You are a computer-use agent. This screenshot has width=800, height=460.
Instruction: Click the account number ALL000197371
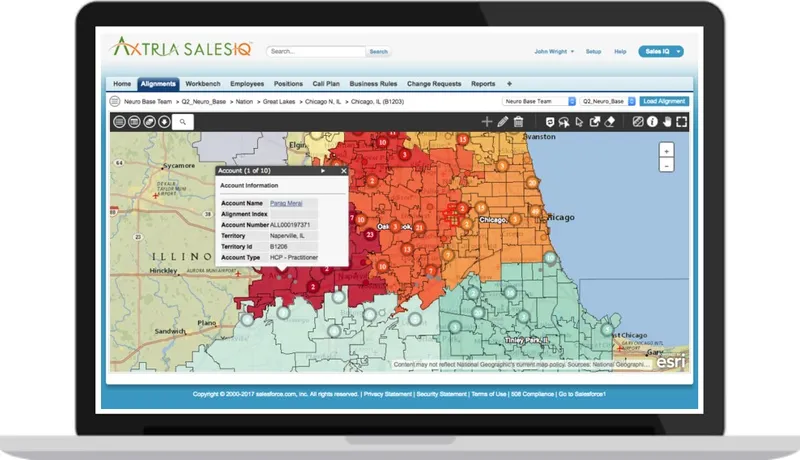click(x=290, y=225)
